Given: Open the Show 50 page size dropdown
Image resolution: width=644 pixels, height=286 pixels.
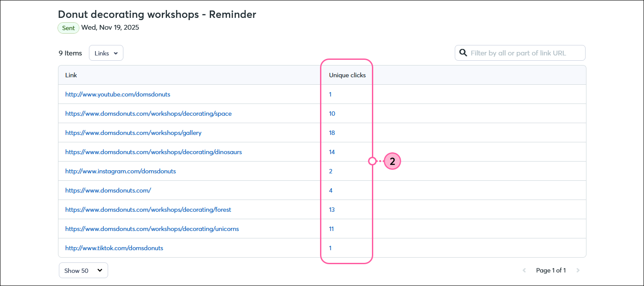Looking at the screenshot, I should [x=83, y=270].
